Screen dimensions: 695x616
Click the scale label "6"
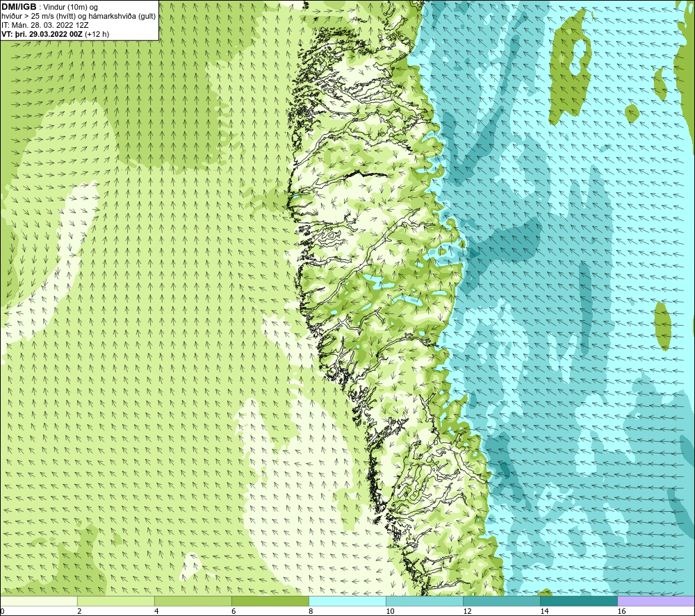tap(234, 611)
